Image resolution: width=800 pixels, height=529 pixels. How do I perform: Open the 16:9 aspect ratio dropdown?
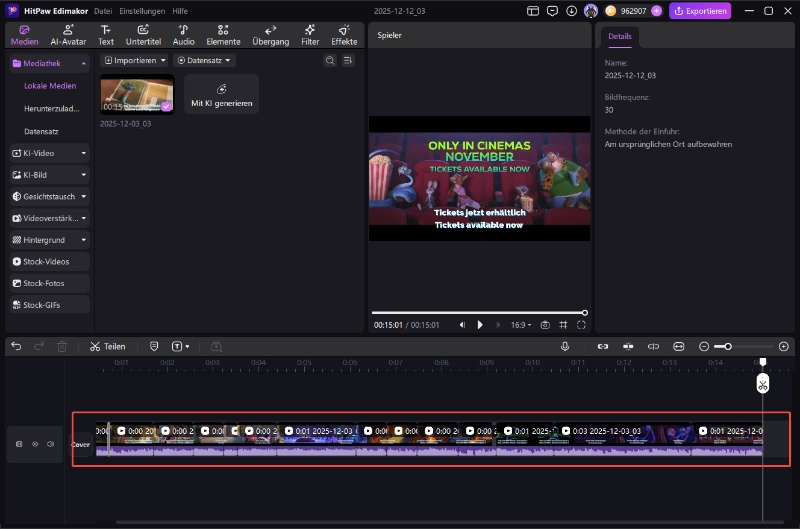521,325
